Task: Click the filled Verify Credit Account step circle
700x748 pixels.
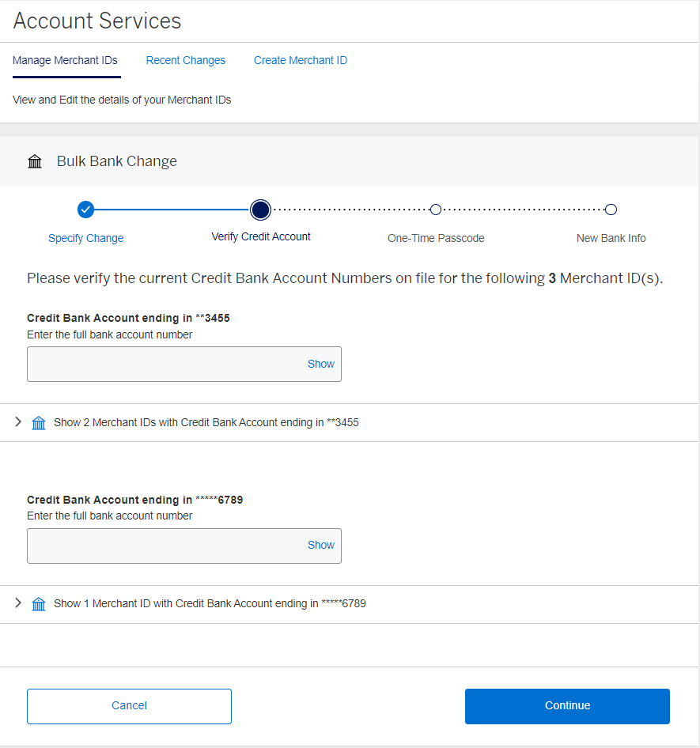Action: [x=260, y=210]
